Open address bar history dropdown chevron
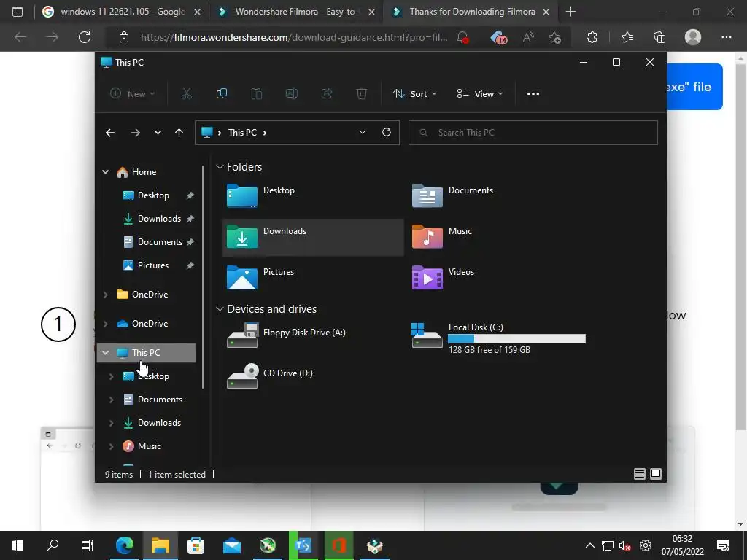This screenshot has height=560, width=747. (363, 133)
